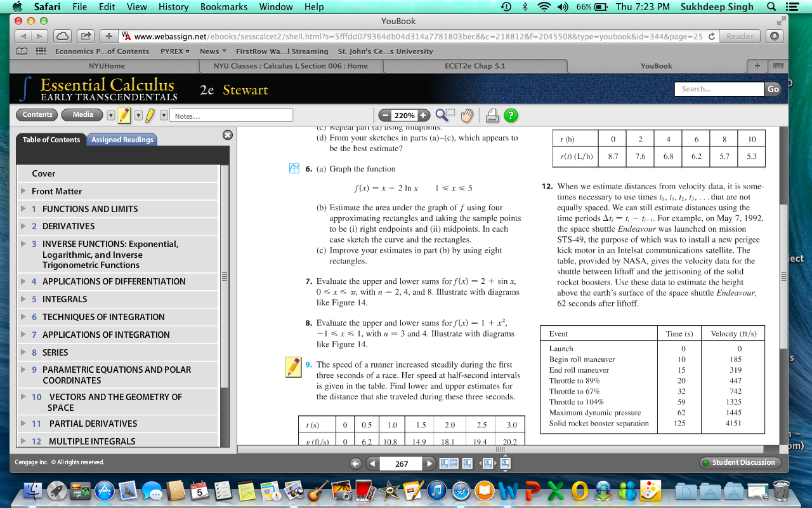Switch to NYUHome tab

[x=107, y=66]
